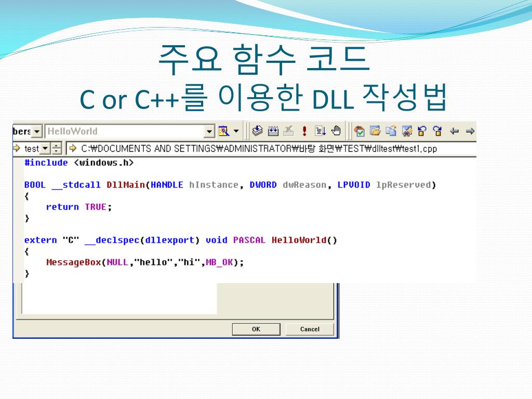Click the Cancel button in the dialog

pos(310,329)
